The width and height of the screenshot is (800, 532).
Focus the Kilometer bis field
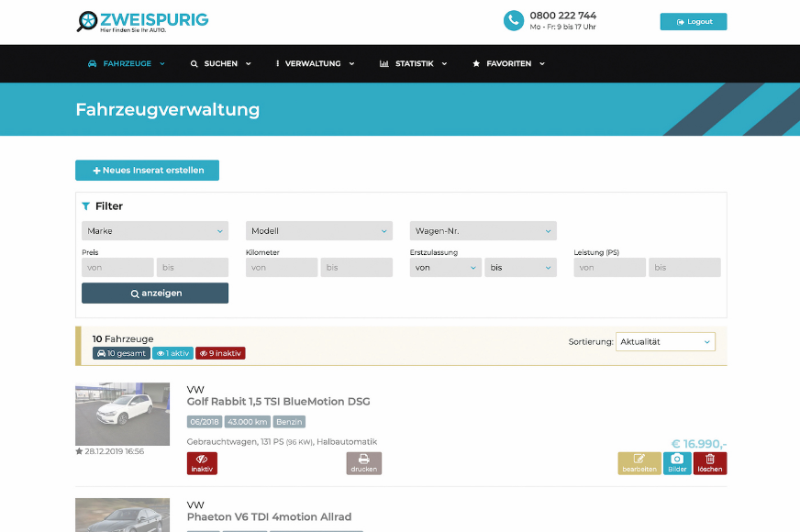(357, 267)
